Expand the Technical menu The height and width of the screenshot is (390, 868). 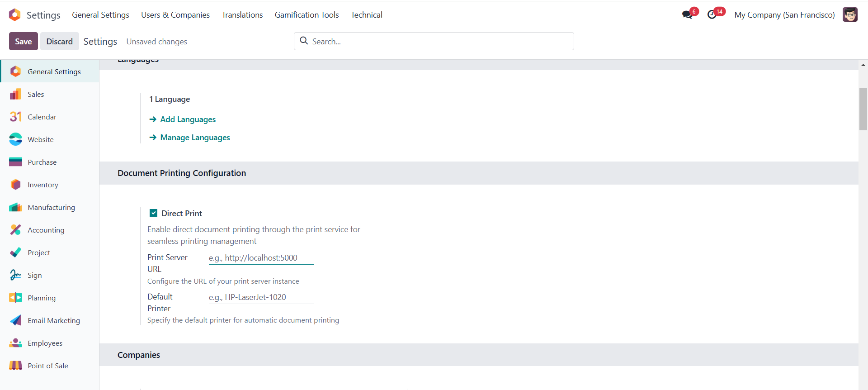366,15
